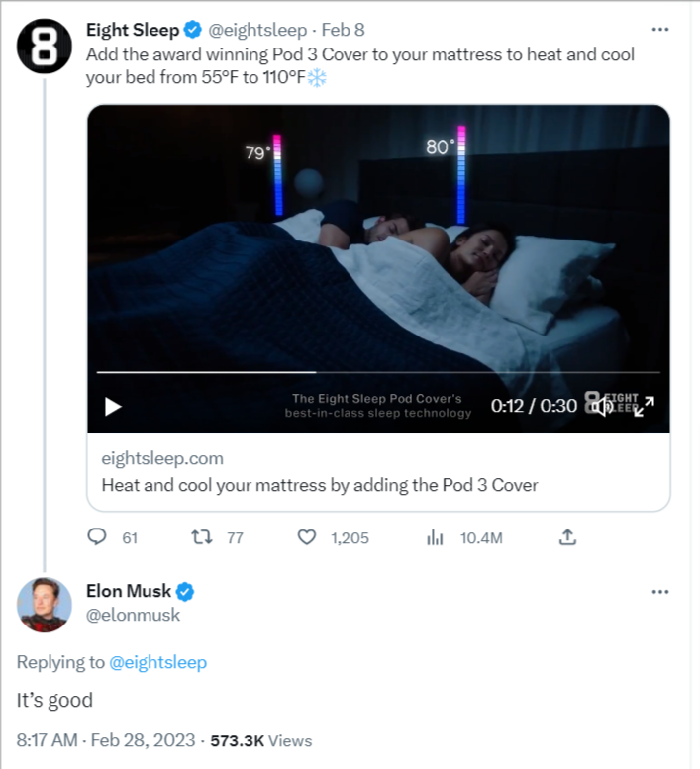Viewport: 700px width, 769px height.
Task: Click the @eightsleep mention link in reply
Action: 158,662
